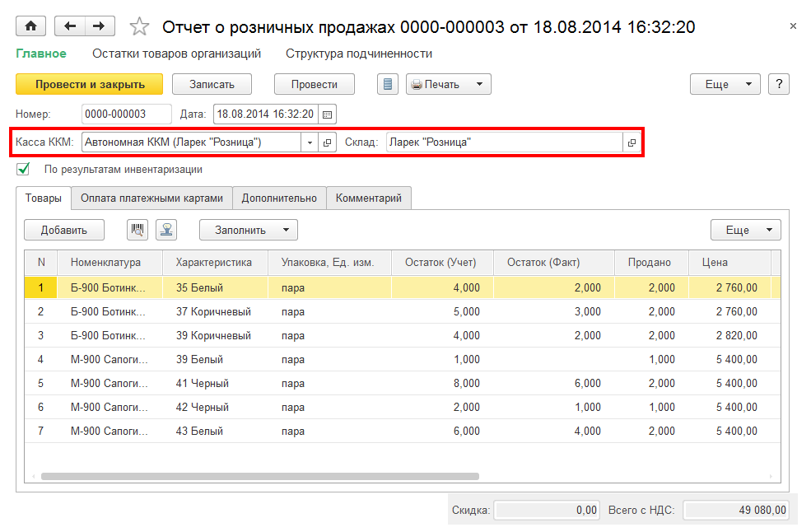The image size is (811, 532).
Task: Toggle По результатам инвентаризации checkbox
Action: pyautogui.click(x=23, y=170)
